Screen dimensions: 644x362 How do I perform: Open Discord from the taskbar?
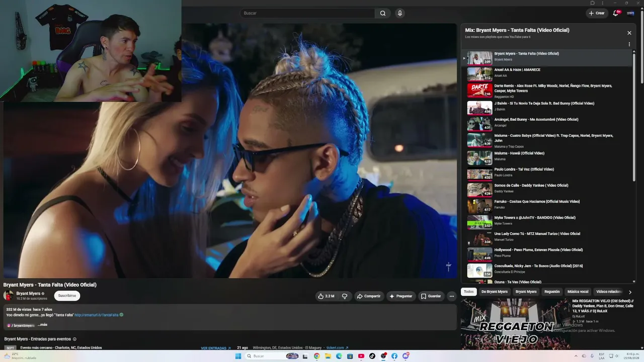point(406,356)
